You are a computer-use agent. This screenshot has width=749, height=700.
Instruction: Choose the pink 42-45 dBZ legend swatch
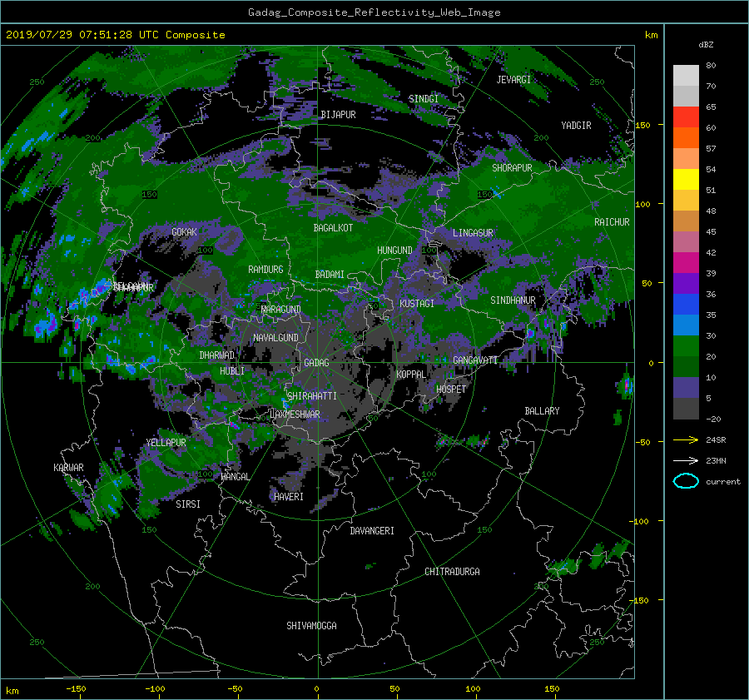coord(686,242)
